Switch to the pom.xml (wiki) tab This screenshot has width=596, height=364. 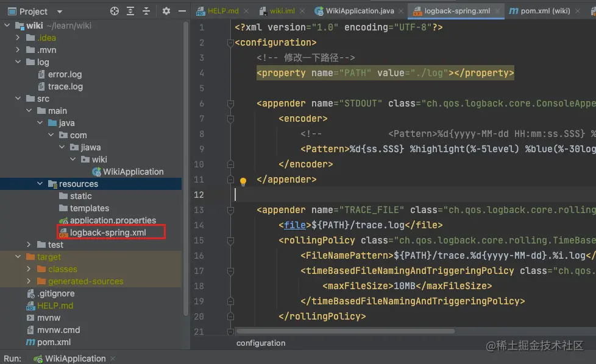pyautogui.click(x=545, y=11)
